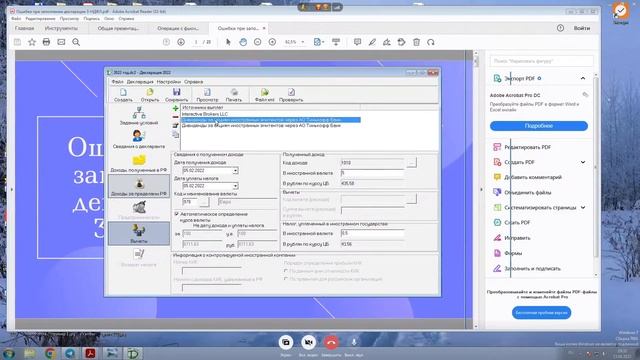
Task: Switch to Общая презентац... document tab
Action: tap(118, 28)
